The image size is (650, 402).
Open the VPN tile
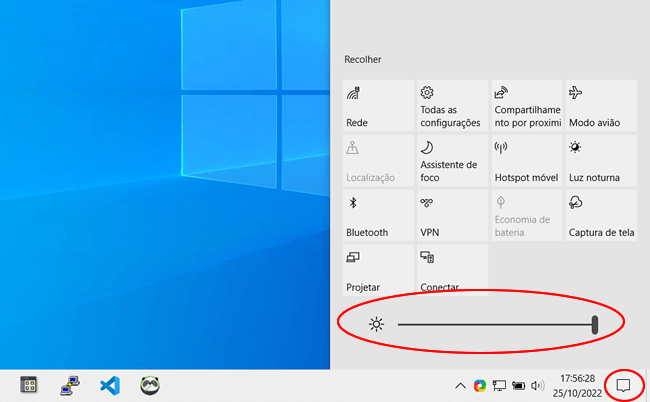(x=452, y=216)
